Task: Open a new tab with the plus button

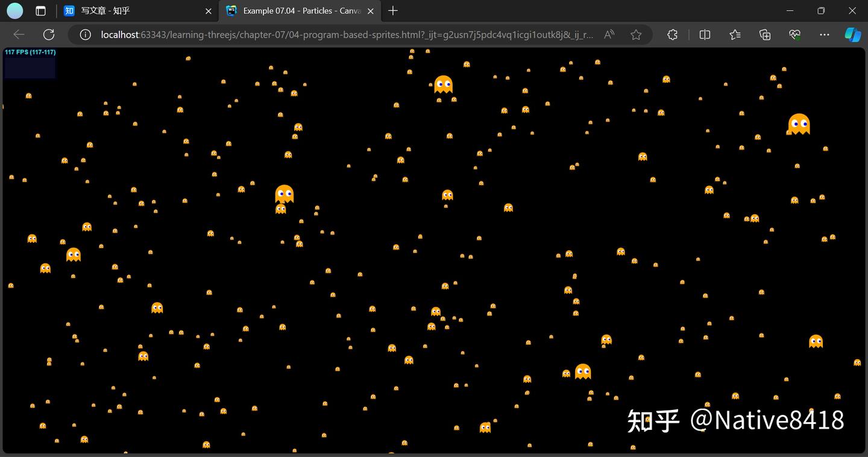Action: point(392,10)
